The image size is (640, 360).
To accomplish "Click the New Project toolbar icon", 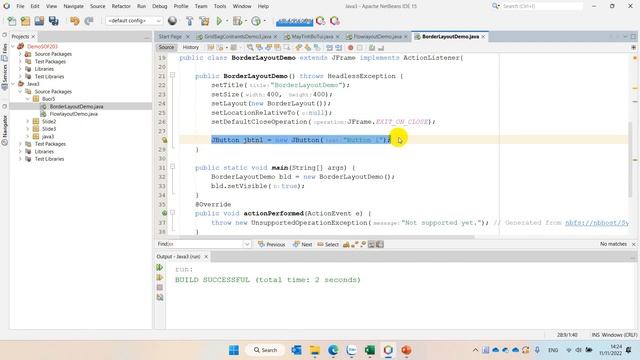I will [25, 21].
